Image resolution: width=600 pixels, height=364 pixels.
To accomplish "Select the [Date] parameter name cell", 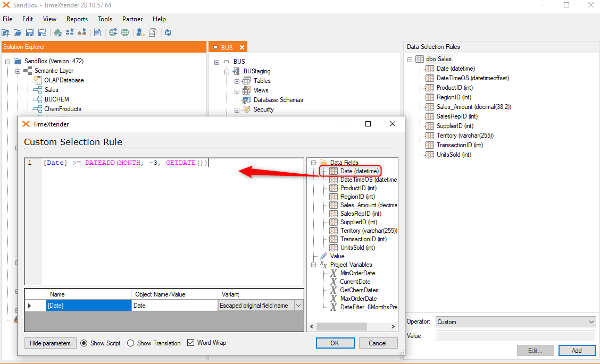I will click(x=89, y=306).
